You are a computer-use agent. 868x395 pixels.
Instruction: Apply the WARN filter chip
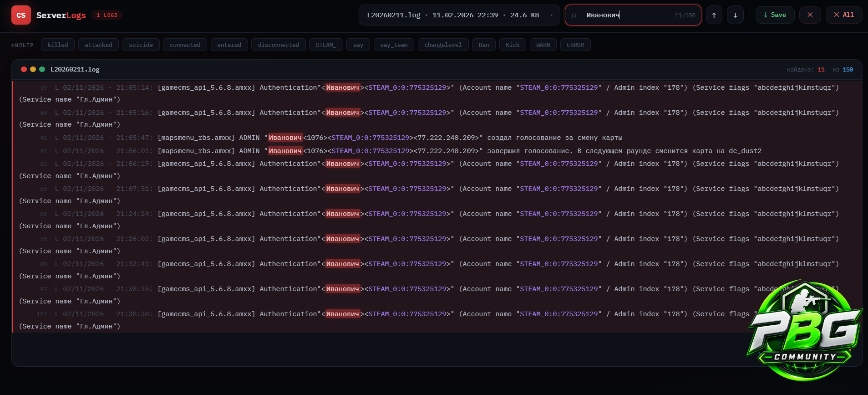(x=543, y=45)
